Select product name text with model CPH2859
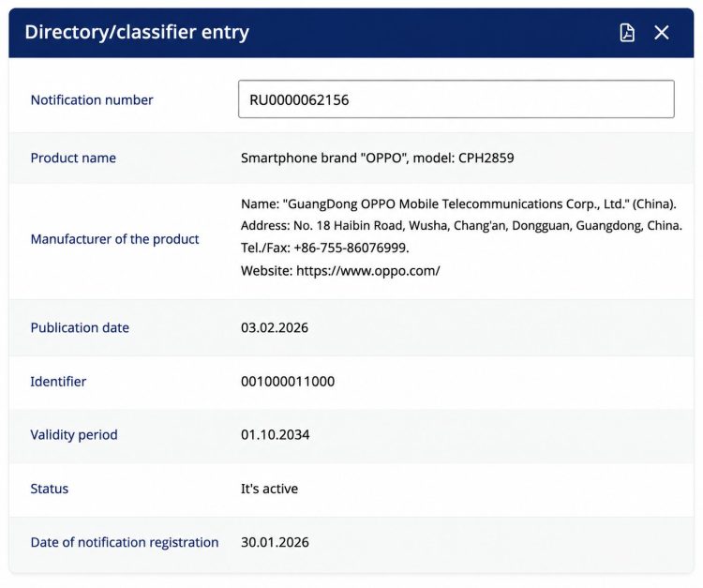Viewport: 703px width, 588px height. (377, 158)
